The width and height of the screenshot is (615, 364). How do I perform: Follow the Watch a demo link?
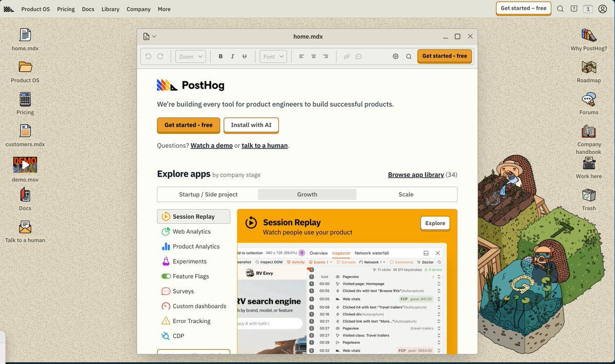[x=212, y=145]
